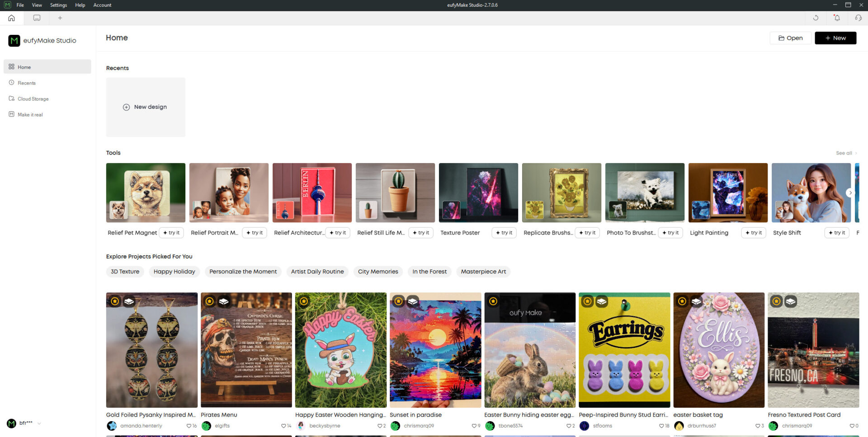Open the customer support headset icon
The height and width of the screenshot is (437, 868).
[858, 18]
